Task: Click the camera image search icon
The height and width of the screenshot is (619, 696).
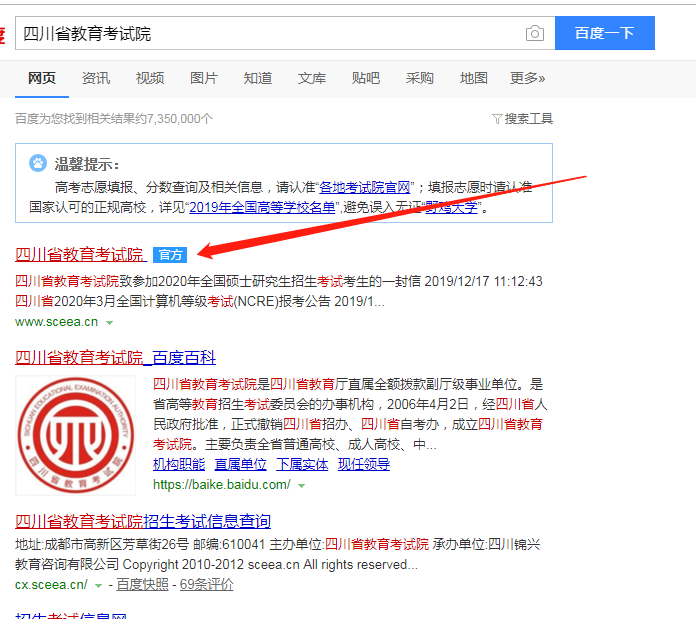Action: point(535,33)
